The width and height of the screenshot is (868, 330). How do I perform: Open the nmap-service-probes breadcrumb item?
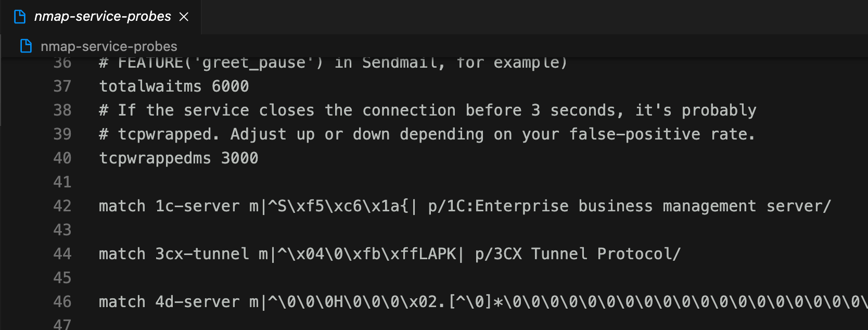coord(109,46)
